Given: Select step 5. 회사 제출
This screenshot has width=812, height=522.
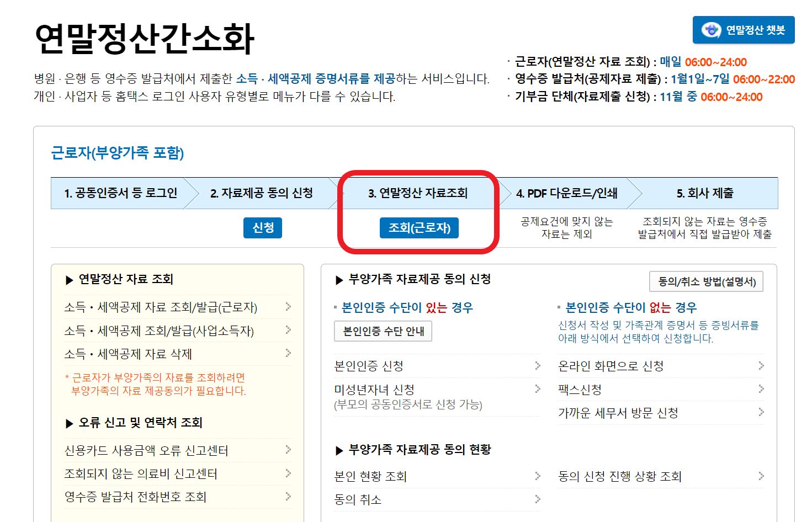Looking at the screenshot, I should point(705,193).
